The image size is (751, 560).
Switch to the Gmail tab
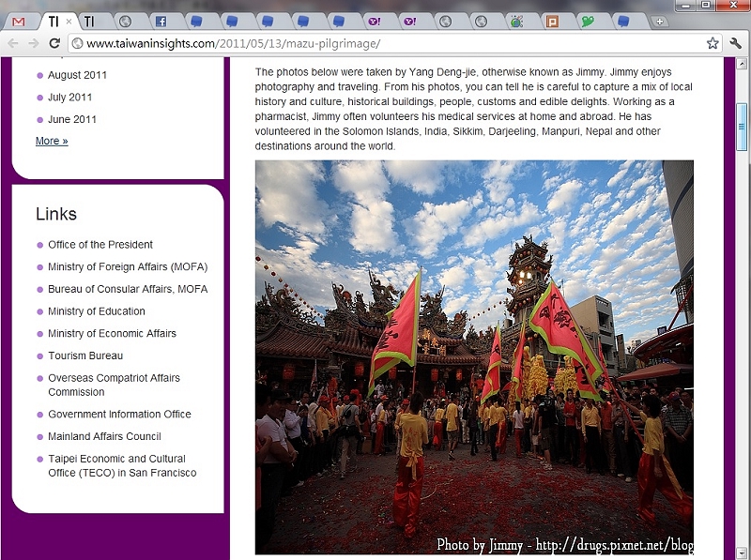tap(19, 22)
